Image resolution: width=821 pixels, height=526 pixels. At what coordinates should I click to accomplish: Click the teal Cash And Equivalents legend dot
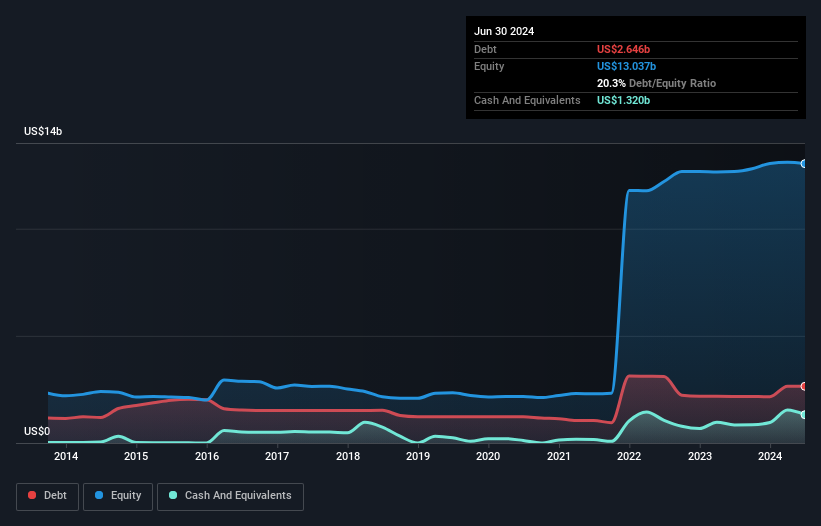(x=173, y=495)
